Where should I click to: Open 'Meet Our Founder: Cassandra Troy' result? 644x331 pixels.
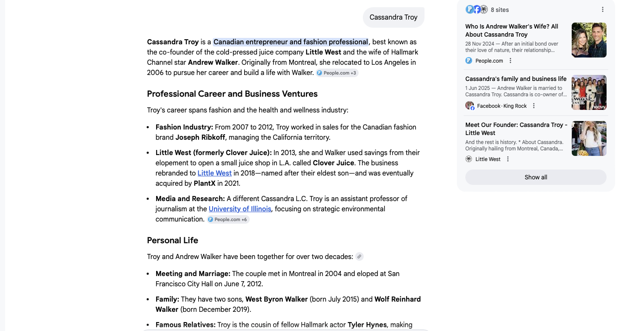tap(516, 129)
